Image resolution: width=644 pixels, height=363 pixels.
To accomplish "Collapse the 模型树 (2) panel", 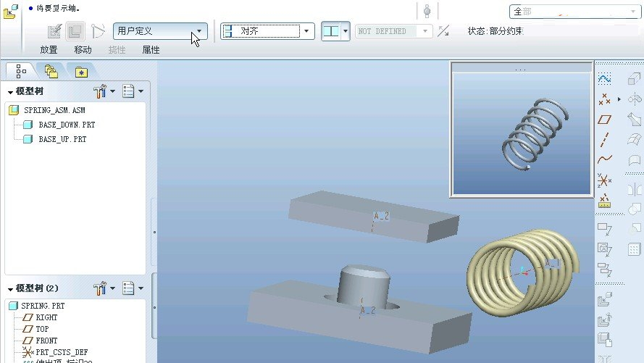I will pos(10,289).
